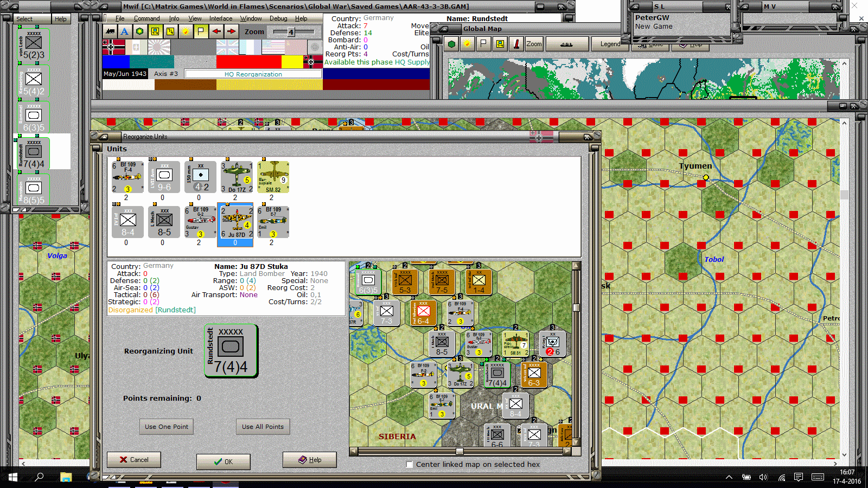Click the Japanese rising sun flag
Image resolution: width=868 pixels, height=488 pixels.
pyautogui.click(x=159, y=47)
